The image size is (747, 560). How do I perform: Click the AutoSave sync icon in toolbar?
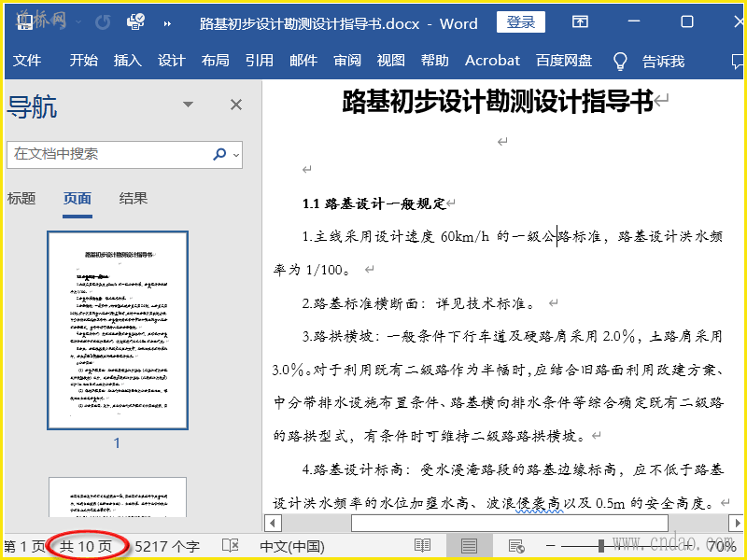point(135,21)
